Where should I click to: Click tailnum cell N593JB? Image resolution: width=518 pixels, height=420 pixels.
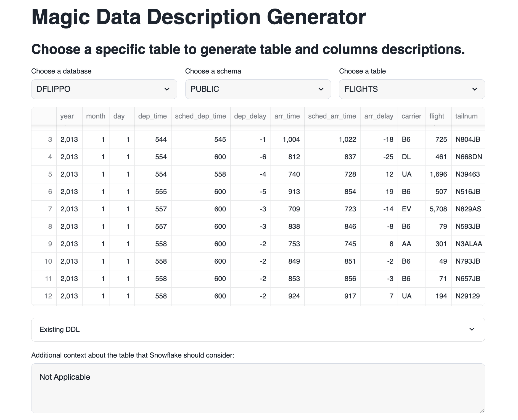pos(468,226)
